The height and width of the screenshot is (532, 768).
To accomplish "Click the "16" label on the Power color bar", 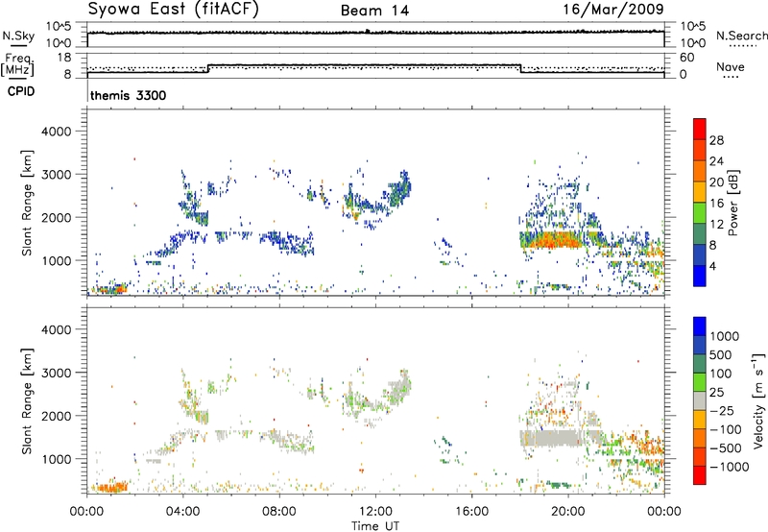I will tap(716, 204).
